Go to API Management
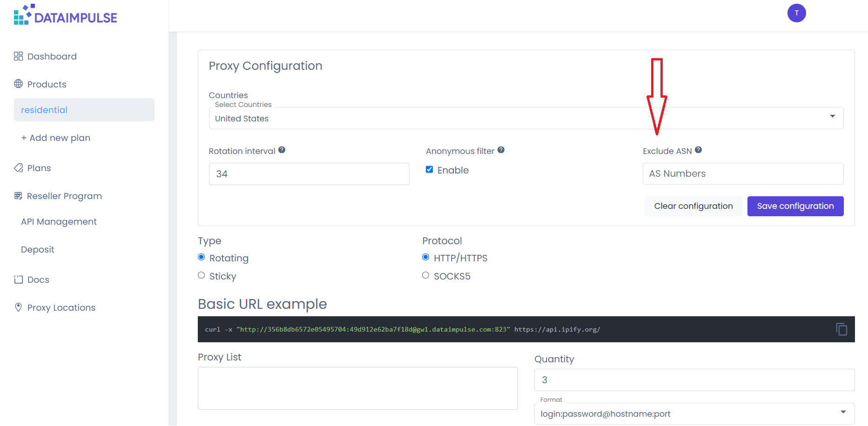The width and height of the screenshot is (868, 426). click(59, 222)
